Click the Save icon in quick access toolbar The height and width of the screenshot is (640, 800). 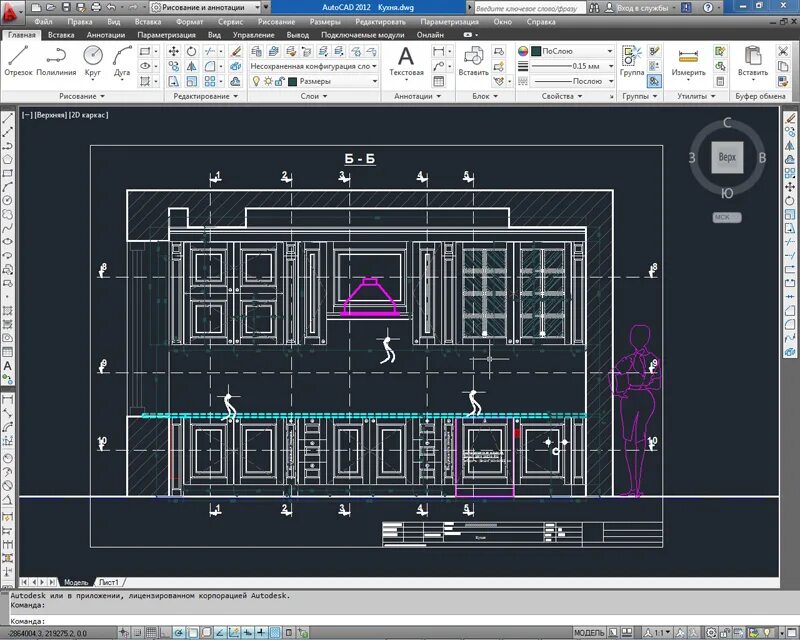point(66,7)
